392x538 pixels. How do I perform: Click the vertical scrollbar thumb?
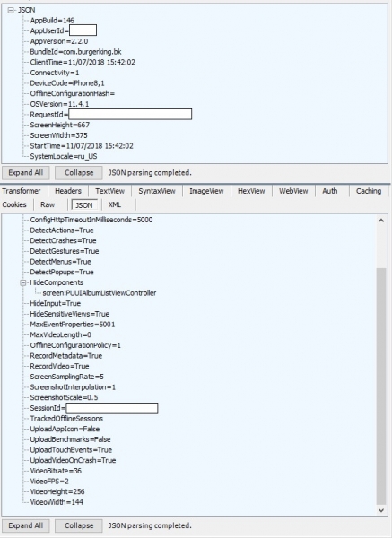coord(381,386)
